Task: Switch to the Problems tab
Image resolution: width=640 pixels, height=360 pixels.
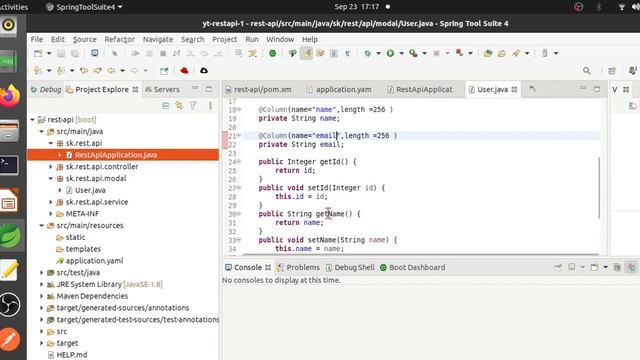Action: pyautogui.click(x=298, y=267)
